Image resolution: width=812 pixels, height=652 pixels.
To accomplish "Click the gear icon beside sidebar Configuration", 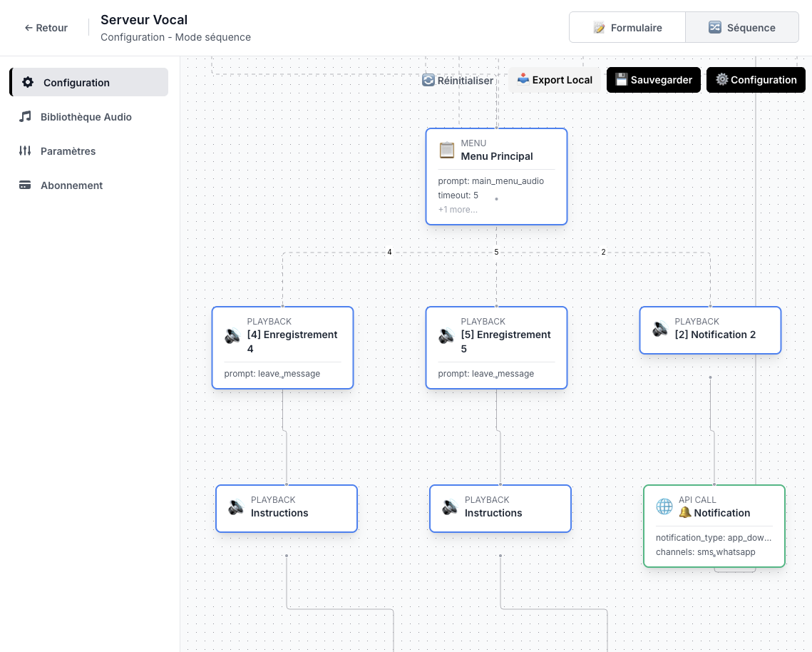I will 28,82.
